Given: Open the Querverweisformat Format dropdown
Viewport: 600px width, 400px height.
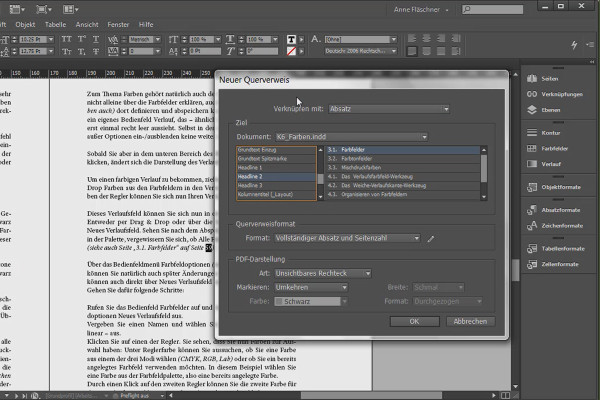Looking at the screenshot, I should 347,238.
